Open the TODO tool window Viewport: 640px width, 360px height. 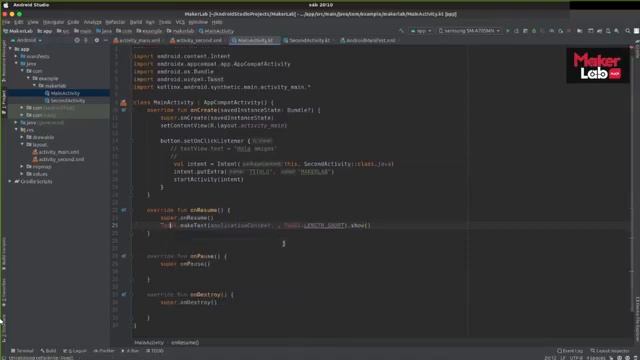pyautogui.click(x=155, y=351)
